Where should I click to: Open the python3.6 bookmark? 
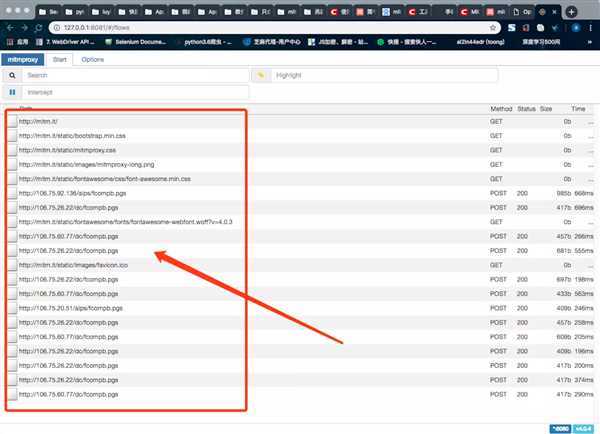[x=204, y=42]
